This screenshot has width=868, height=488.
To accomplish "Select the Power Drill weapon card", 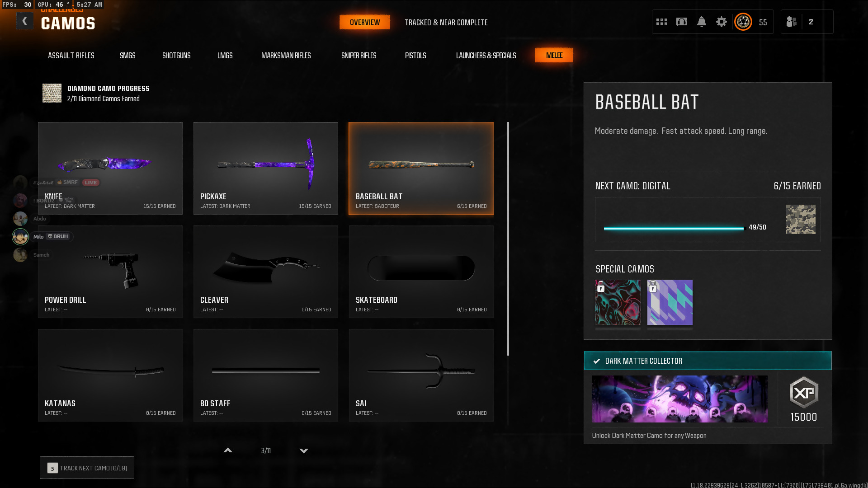I will click(110, 272).
